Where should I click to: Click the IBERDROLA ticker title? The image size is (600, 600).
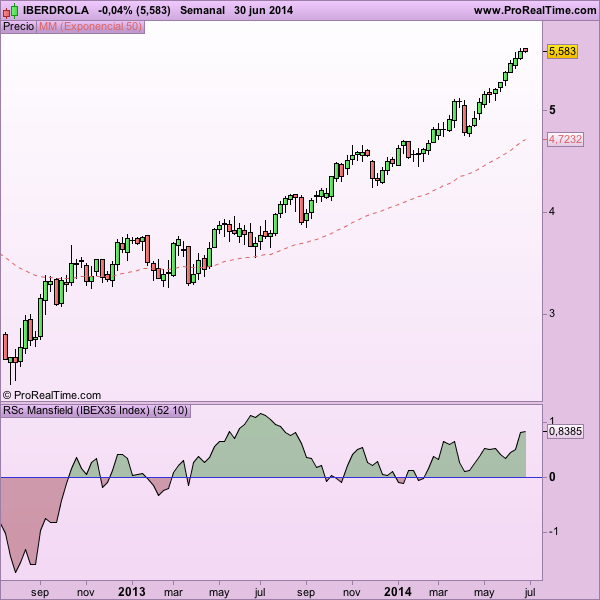pos(56,10)
